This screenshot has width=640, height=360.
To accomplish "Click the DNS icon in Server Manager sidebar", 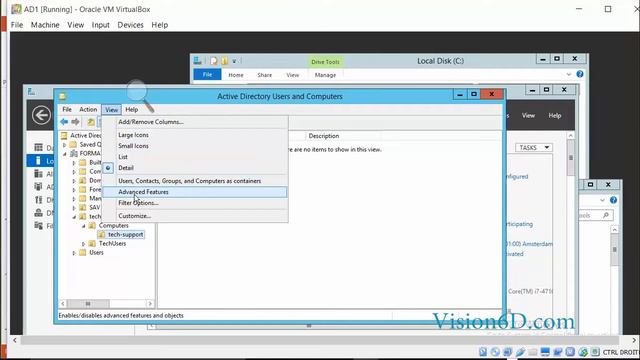I will click(x=39, y=213).
